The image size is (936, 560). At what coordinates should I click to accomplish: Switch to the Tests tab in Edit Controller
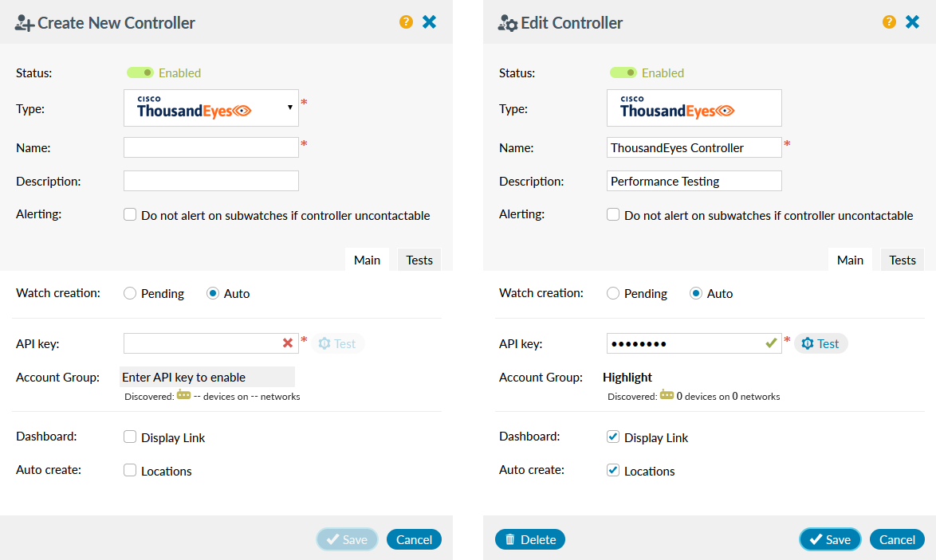902,260
